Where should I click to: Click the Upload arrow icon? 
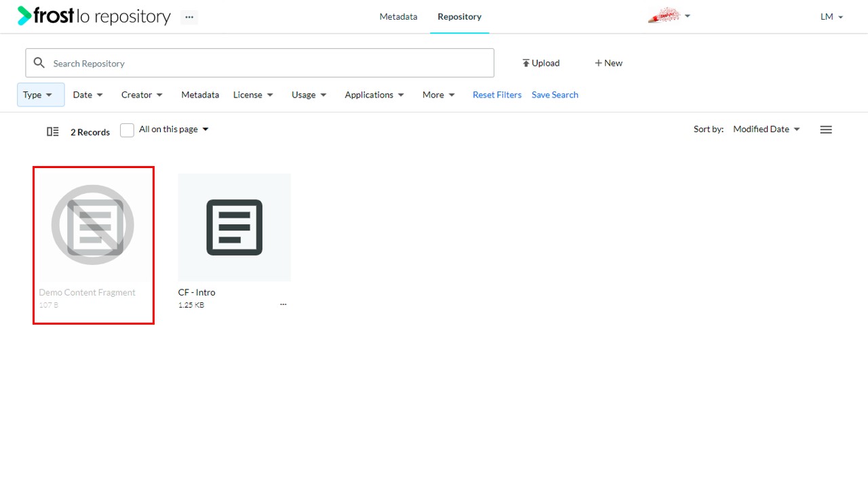pyautogui.click(x=526, y=63)
